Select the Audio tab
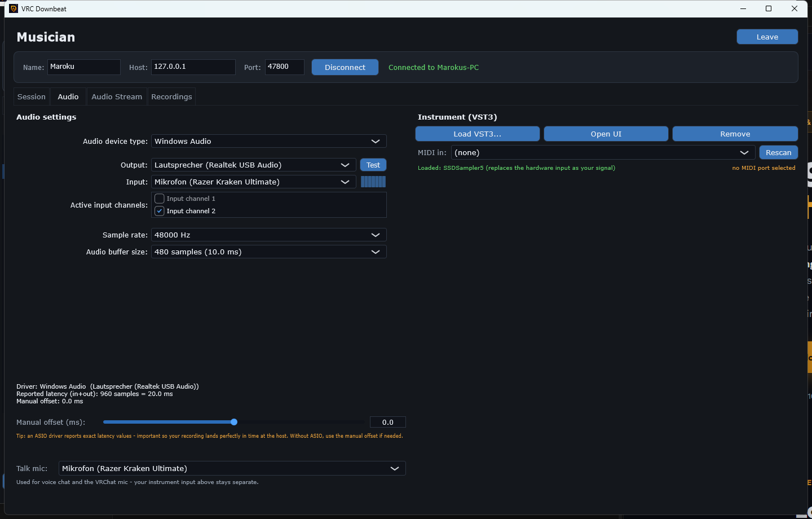This screenshot has height=519, width=812. (x=68, y=96)
